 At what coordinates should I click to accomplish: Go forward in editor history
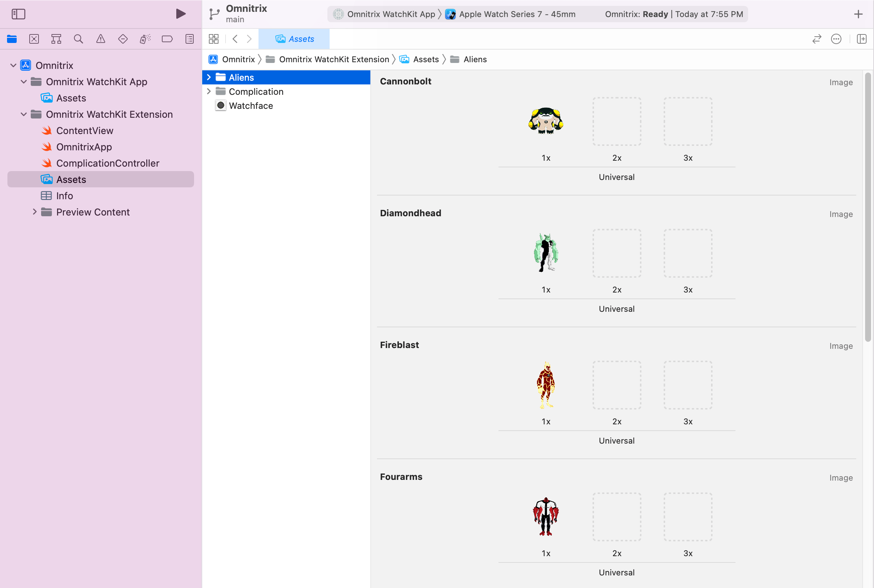[249, 39]
